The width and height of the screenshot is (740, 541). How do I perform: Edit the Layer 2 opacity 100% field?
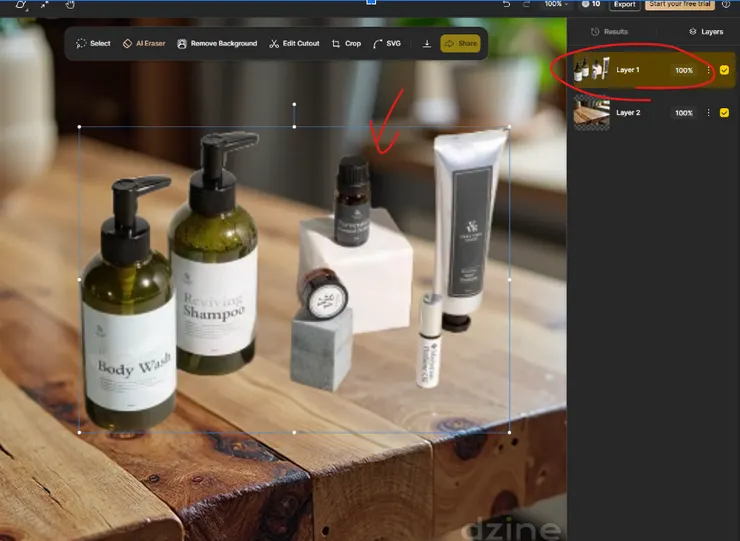point(683,113)
